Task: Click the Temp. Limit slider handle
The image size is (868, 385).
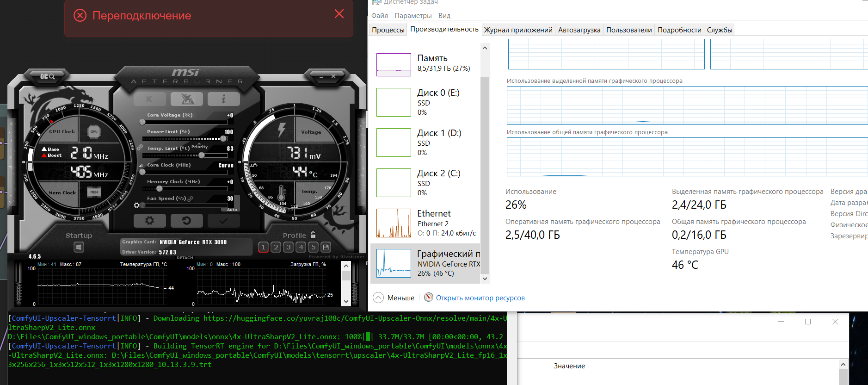Action: coord(202,155)
